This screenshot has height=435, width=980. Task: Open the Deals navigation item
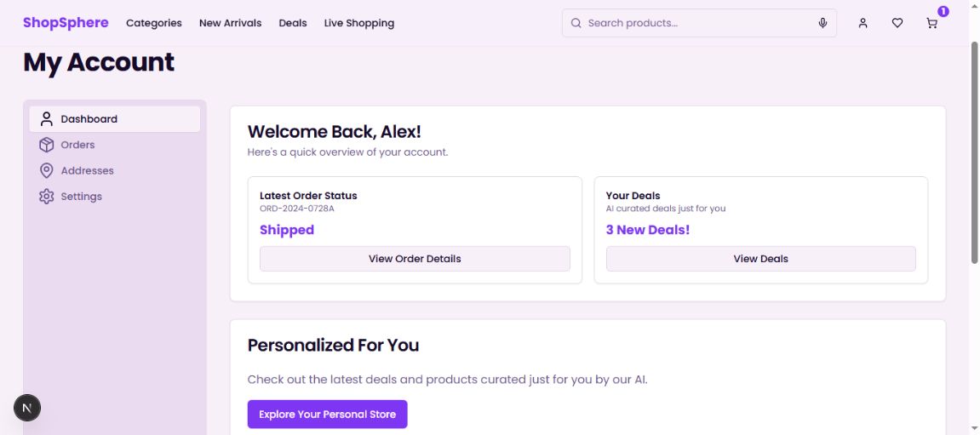click(293, 23)
